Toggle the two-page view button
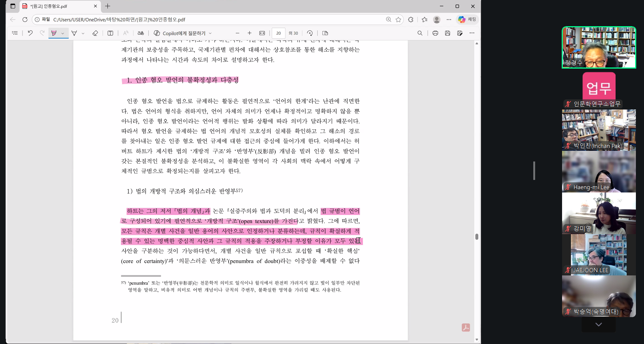 [325, 33]
